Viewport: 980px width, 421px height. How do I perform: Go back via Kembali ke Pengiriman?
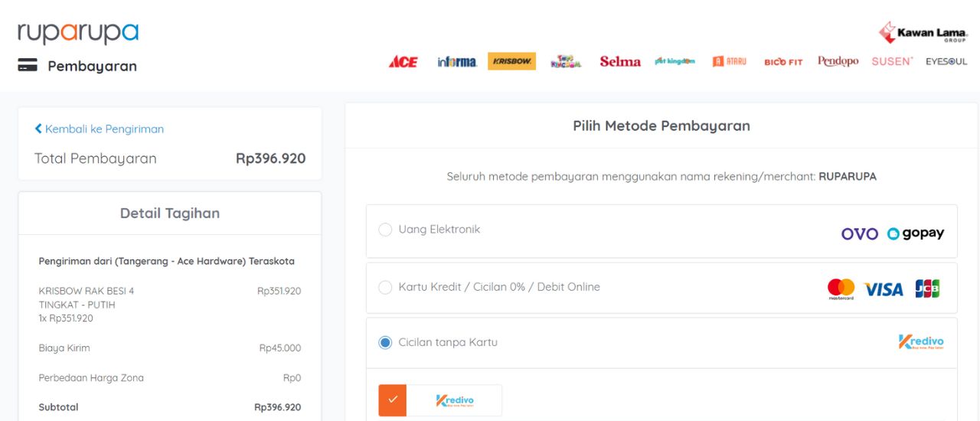tap(100, 129)
